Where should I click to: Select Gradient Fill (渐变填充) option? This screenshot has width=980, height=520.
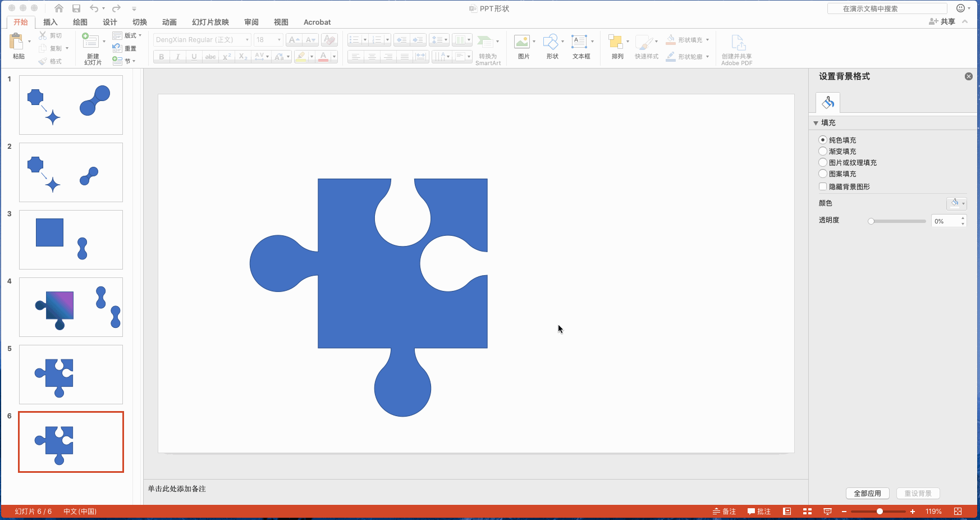click(823, 151)
